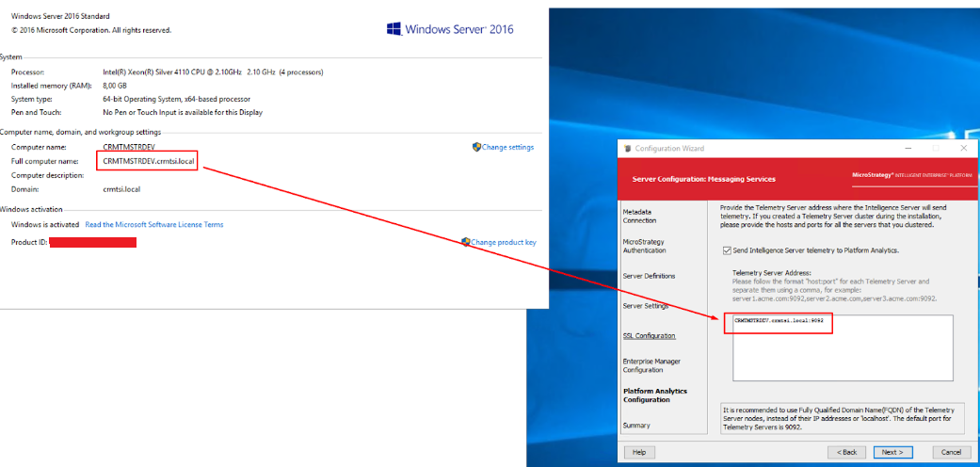
Task: Select the full computer name CRMTMSTRDEV.crmtsi.local
Action: [x=149, y=161]
